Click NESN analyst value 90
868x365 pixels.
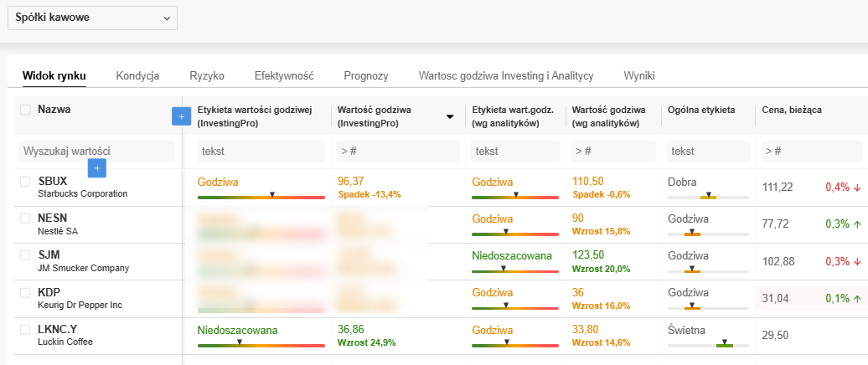(578, 218)
